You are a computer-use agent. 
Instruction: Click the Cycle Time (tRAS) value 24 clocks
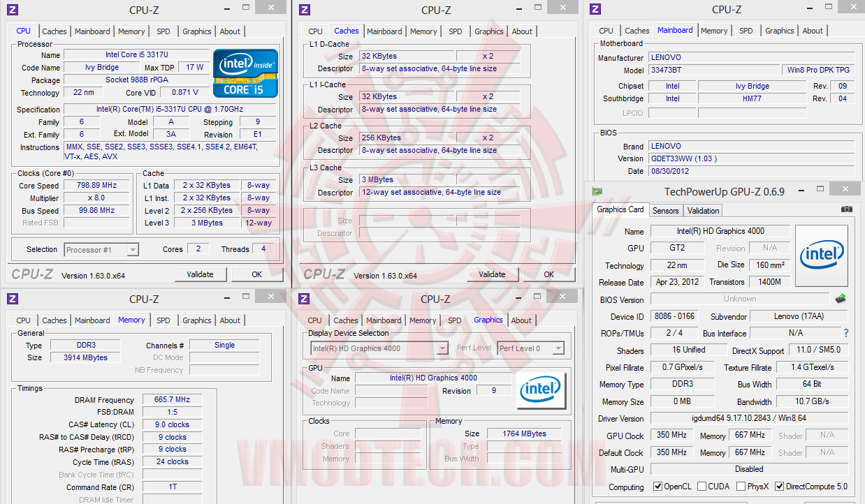(x=172, y=461)
